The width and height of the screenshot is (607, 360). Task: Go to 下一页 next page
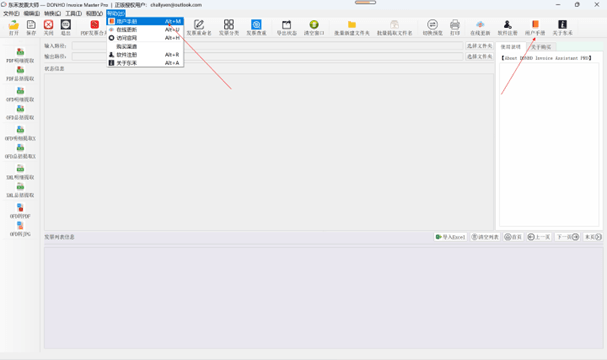567,237
